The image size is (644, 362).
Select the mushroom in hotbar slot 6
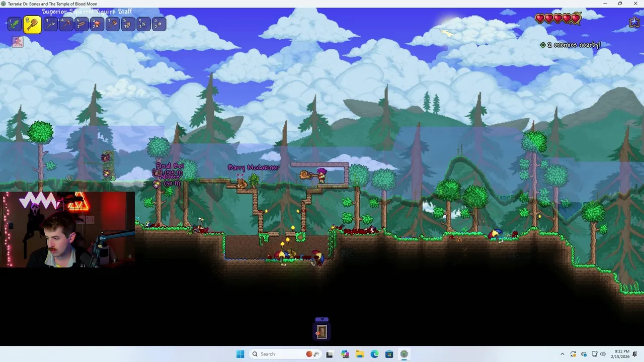(97, 24)
